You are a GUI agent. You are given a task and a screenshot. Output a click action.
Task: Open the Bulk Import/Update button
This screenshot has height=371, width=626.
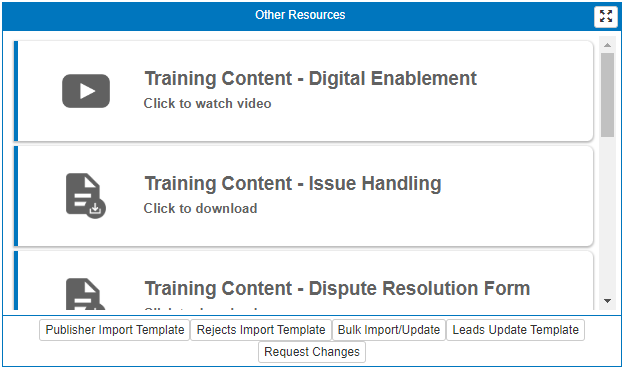(x=389, y=330)
